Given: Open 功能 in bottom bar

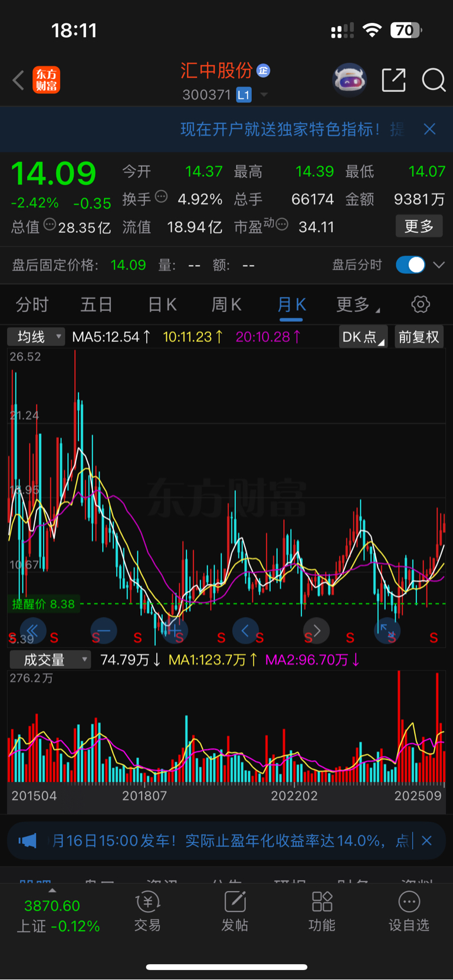Looking at the screenshot, I should [x=322, y=912].
